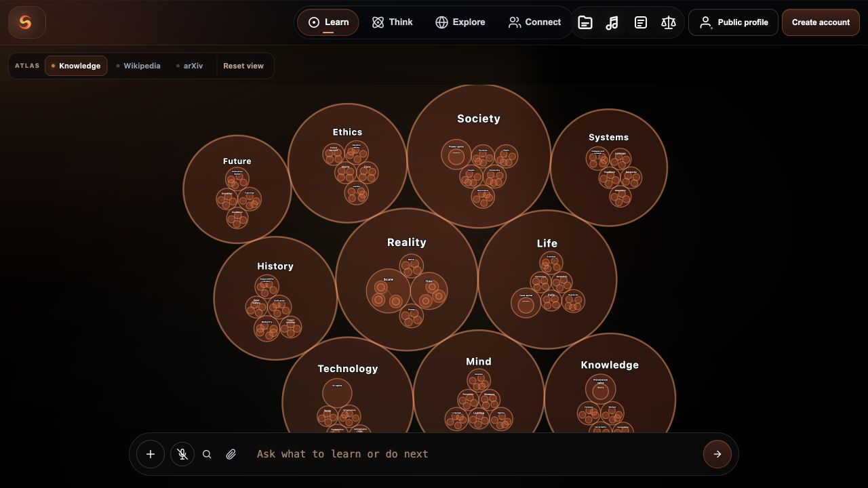Image resolution: width=868 pixels, height=488 pixels.
Task: Click the plus add button in prompt bar
Action: 151,454
